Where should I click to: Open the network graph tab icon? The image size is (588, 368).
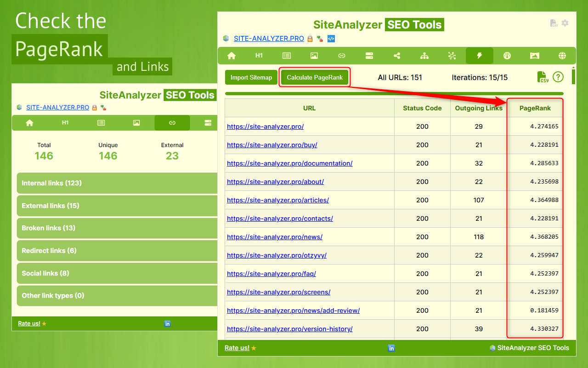pos(452,56)
